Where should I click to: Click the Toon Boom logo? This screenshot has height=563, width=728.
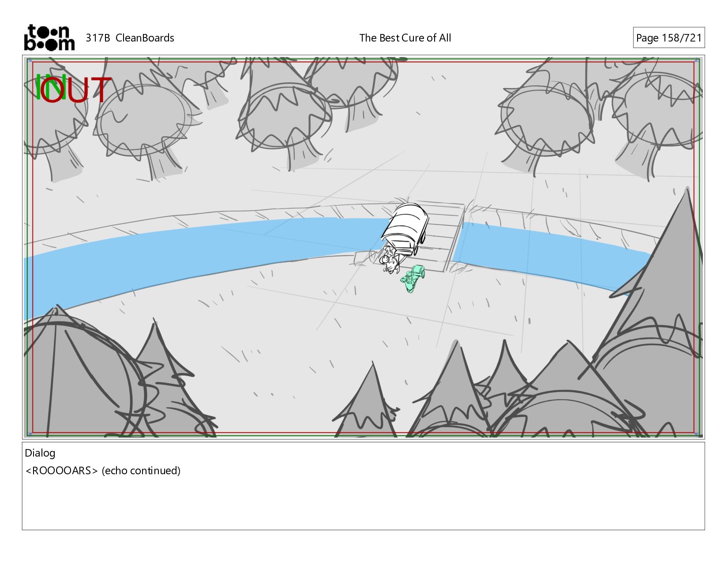[49, 38]
